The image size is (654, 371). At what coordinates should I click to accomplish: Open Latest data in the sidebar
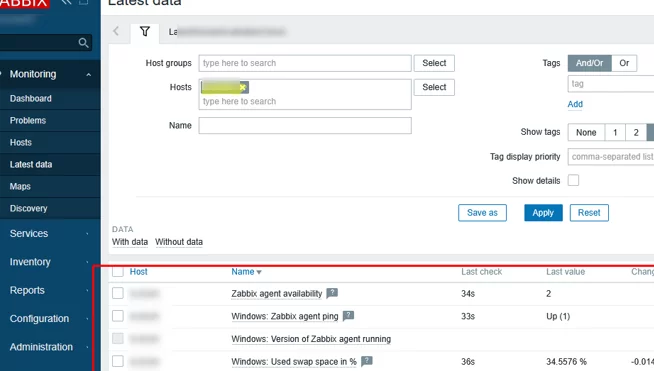tap(31, 164)
